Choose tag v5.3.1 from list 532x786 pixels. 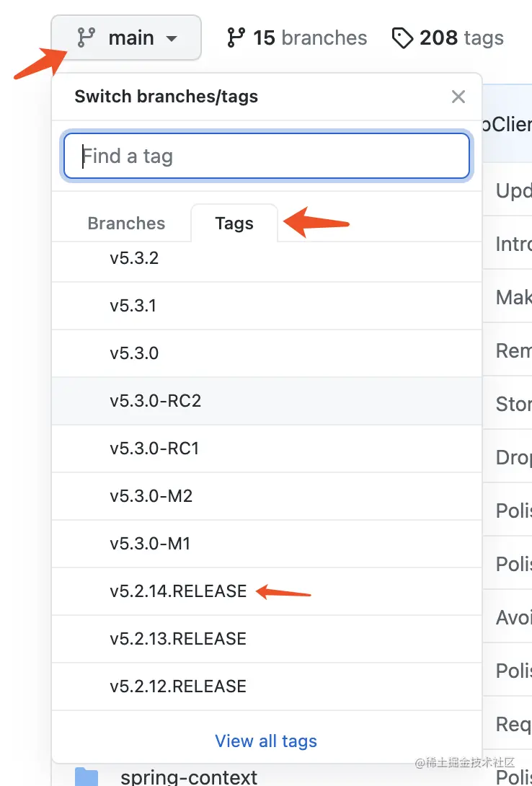tap(133, 306)
